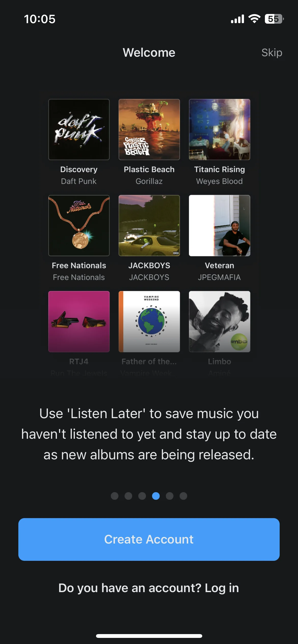Open the Limbo album cover
Image resolution: width=298 pixels, height=644 pixels.
(220, 322)
